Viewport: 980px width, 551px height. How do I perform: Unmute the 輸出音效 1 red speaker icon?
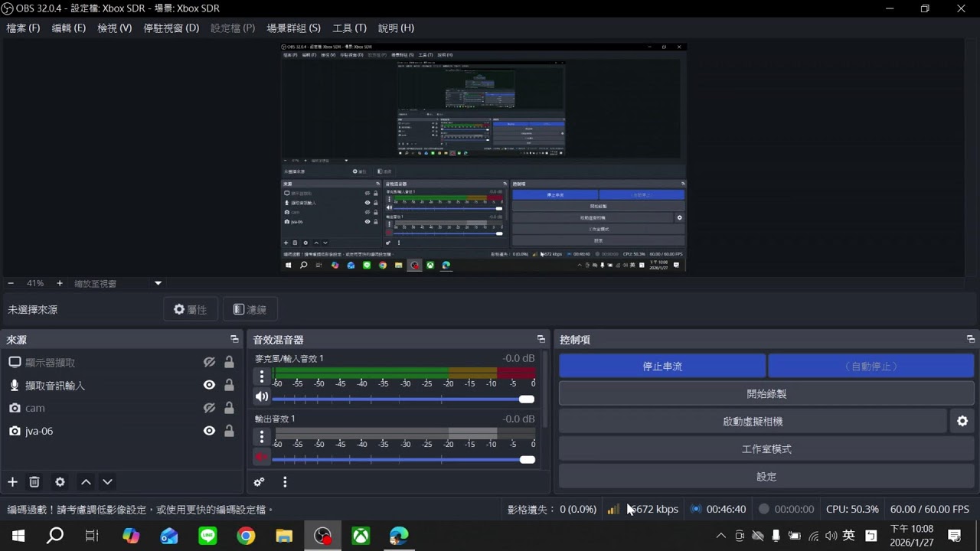(262, 457)
